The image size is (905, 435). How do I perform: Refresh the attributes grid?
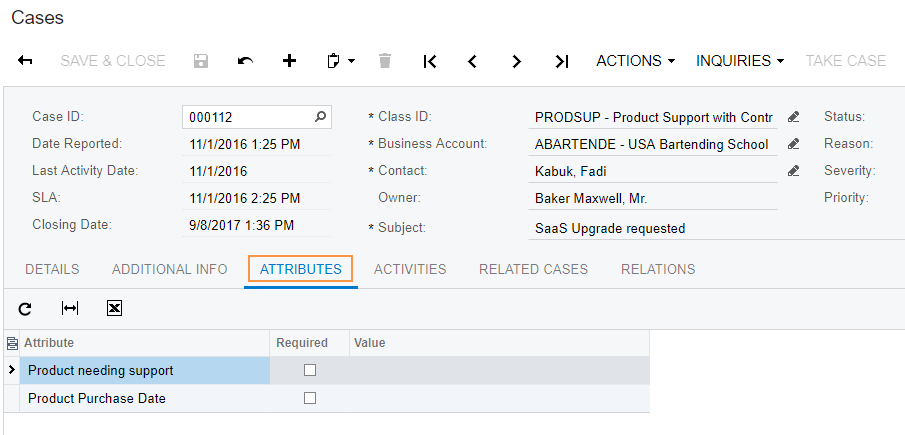tap(26, 309)
